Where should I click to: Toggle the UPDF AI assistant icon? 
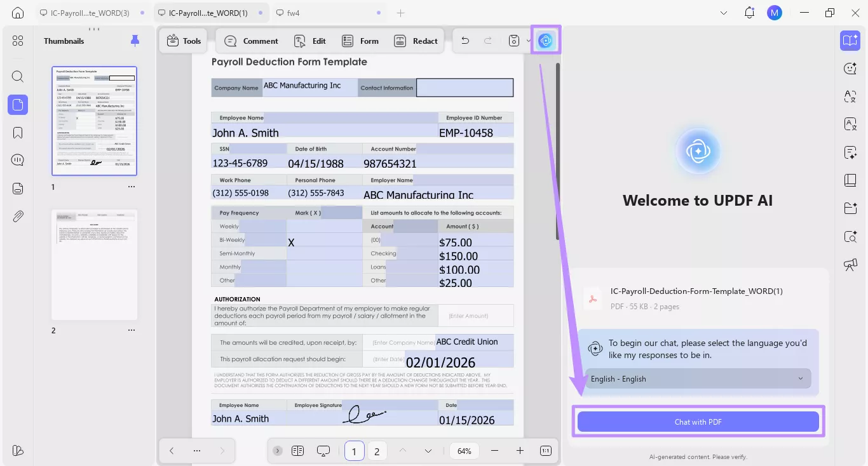[545, 41]
